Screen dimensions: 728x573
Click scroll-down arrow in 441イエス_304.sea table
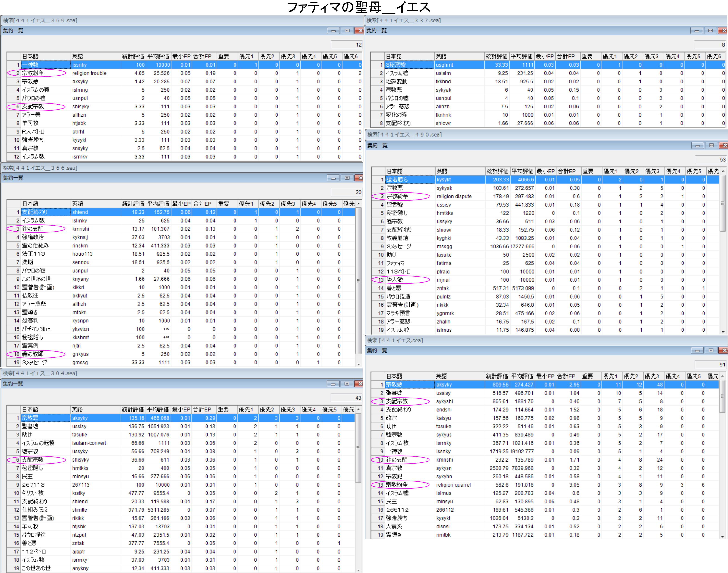359,570
